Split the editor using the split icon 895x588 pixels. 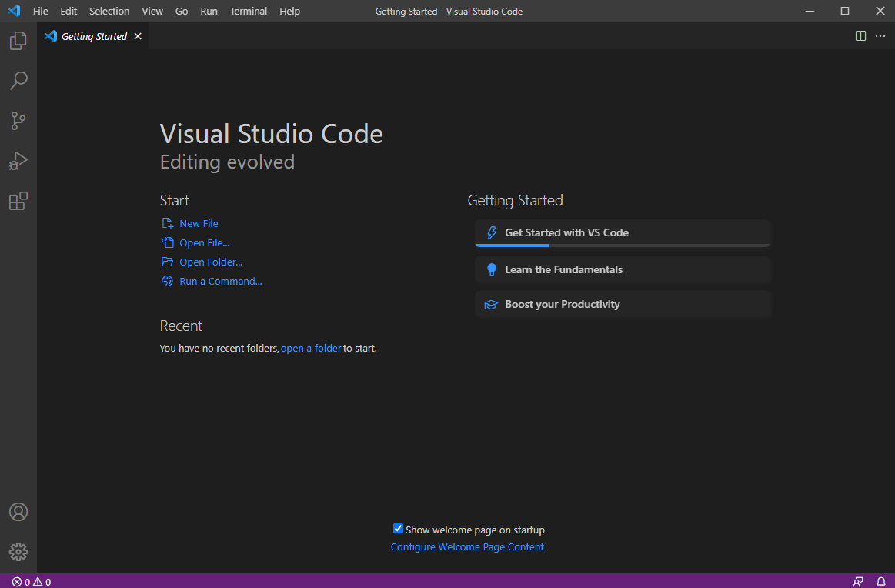click(x=860, y=35)
